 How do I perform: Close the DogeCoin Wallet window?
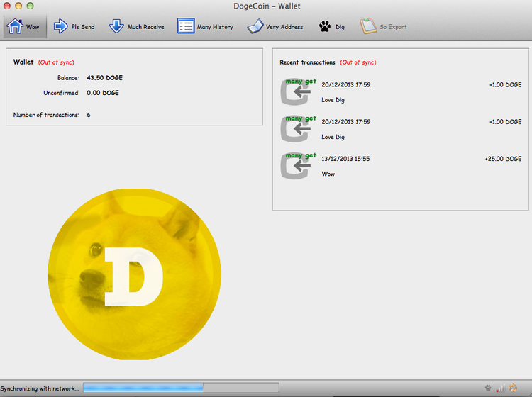coord(7,6)
